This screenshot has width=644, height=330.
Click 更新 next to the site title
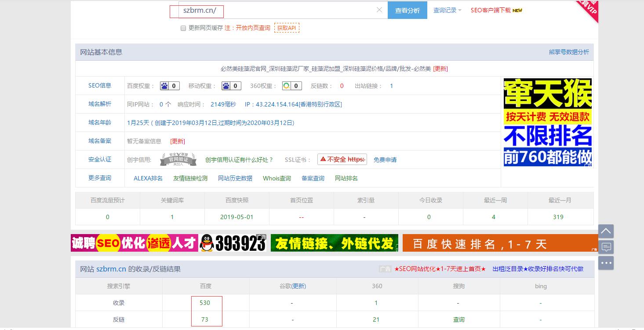[440, 69]
